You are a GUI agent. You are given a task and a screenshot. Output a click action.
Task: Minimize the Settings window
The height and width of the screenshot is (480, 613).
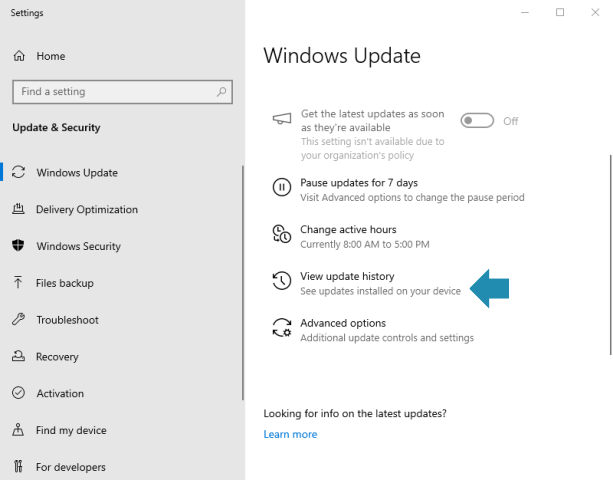click(525, 13)
